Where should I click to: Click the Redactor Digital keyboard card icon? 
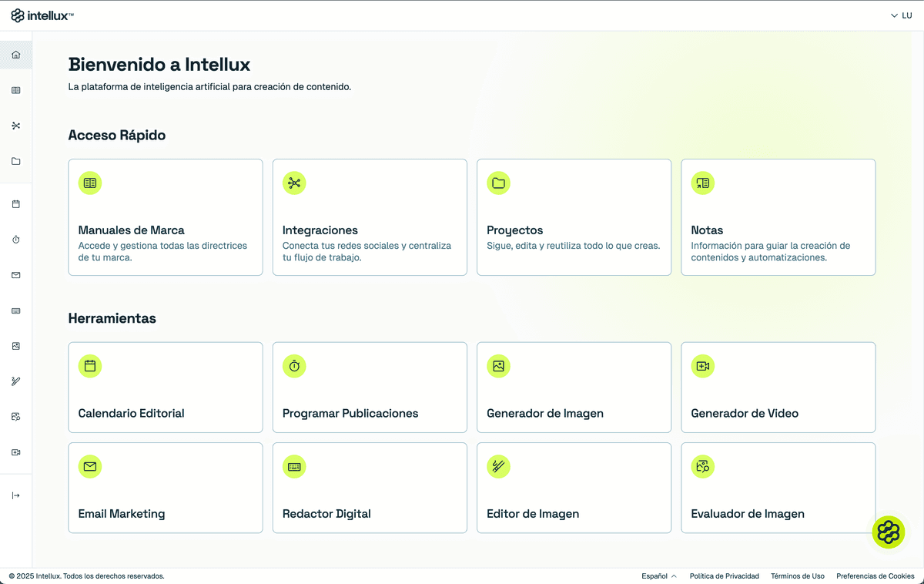[294, 466]
